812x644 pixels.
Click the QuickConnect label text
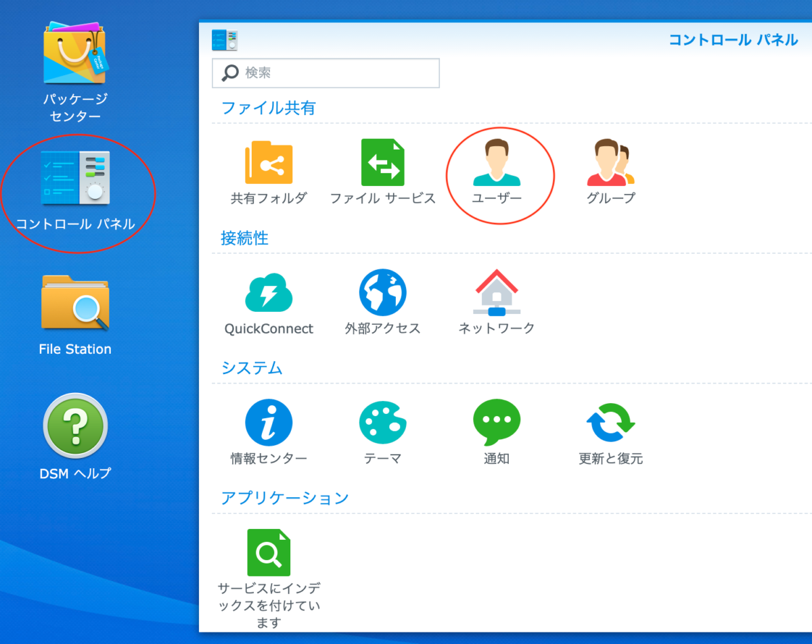[x=269, y=329]
